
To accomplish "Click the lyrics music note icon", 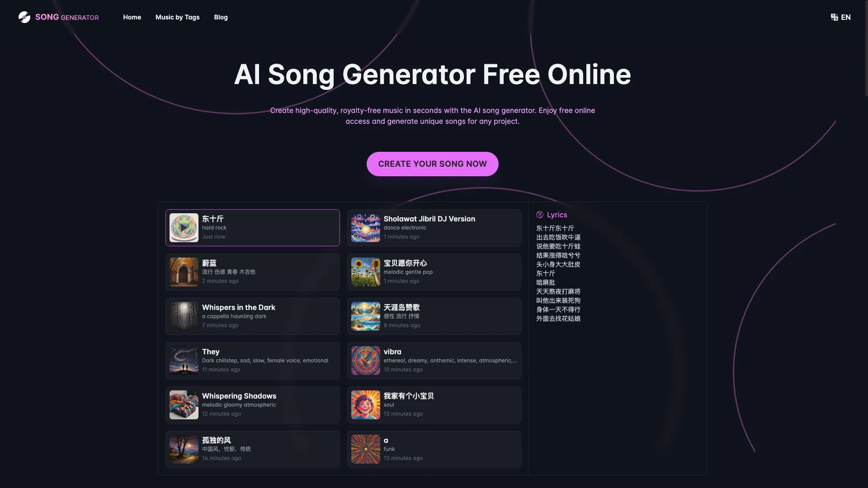I will click(538, 215).
